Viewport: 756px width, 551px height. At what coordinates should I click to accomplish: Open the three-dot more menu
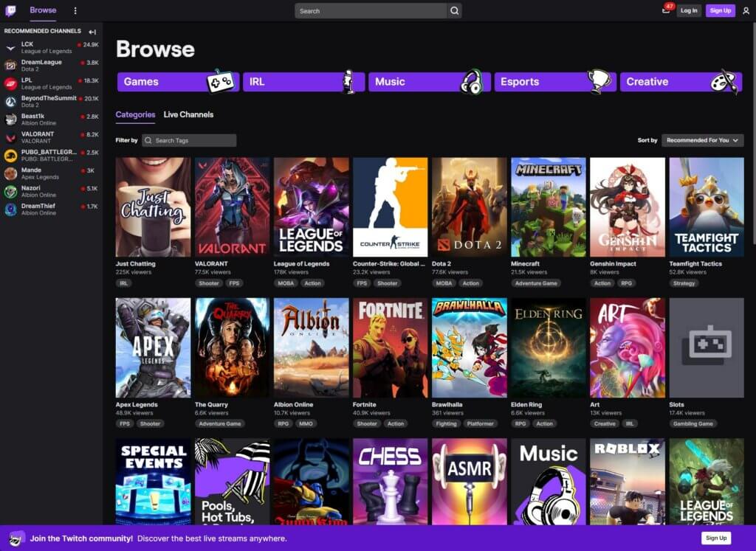75,10
